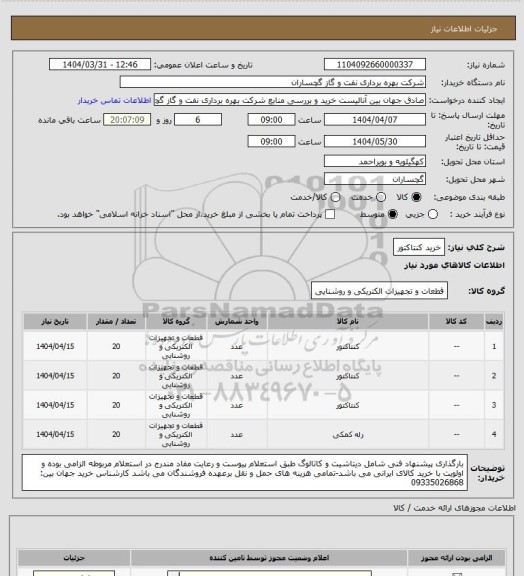Click the جزئیات column header in permits table

point(74,558)
